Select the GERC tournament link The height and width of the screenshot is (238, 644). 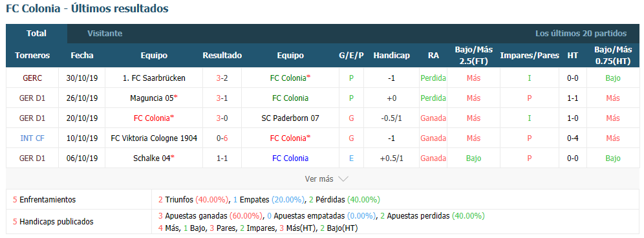point(32,78)
